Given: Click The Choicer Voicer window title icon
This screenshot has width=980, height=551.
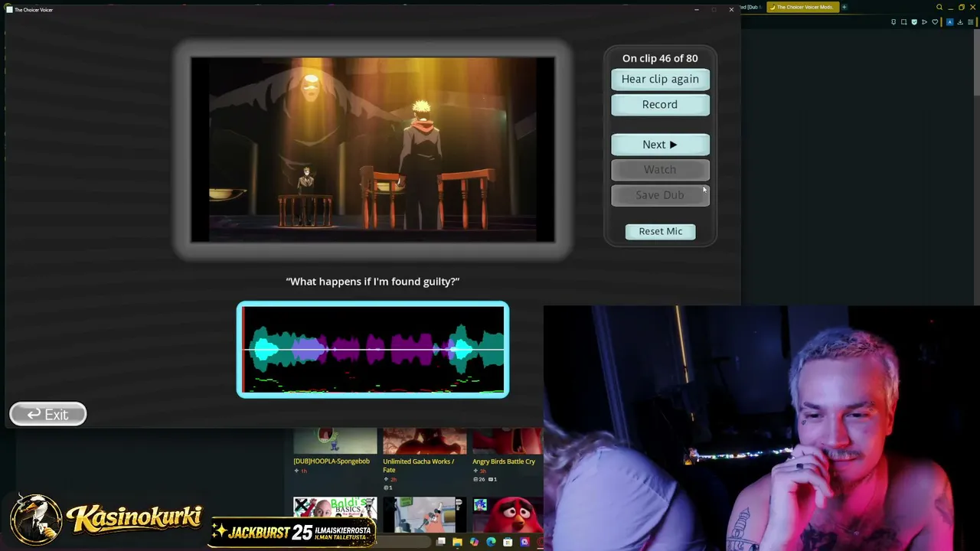Looking at the screenshot, I should [x=9, y=9].
